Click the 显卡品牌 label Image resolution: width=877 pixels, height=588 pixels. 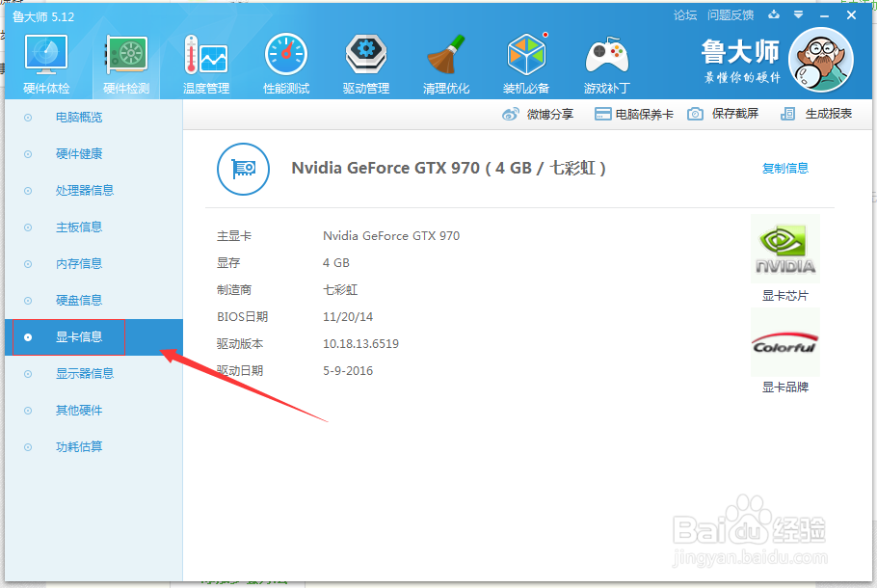click(x=785, y=388)
